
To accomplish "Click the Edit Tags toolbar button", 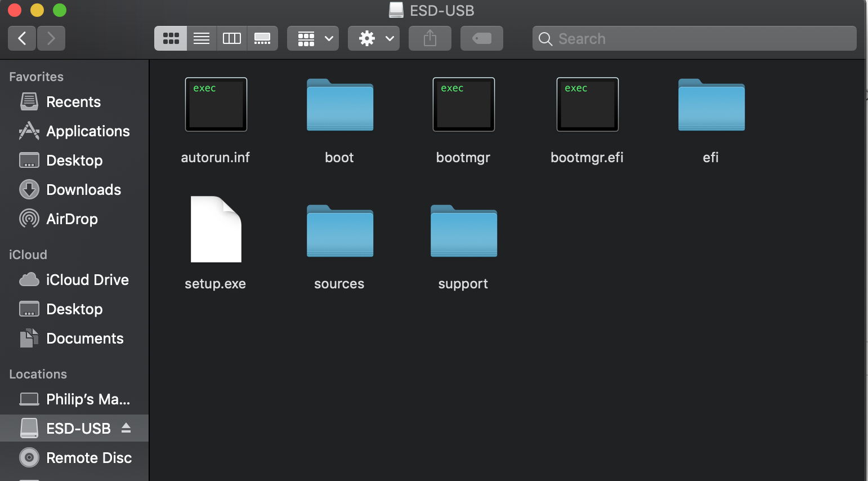I will pyautogui.click(x=482, y=38).
